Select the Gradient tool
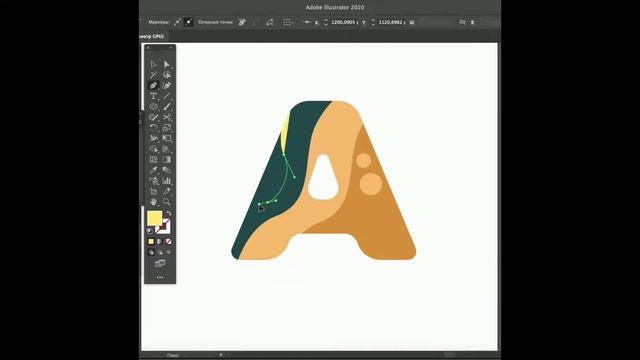This screenshot has width=640, height=360. 167,160
